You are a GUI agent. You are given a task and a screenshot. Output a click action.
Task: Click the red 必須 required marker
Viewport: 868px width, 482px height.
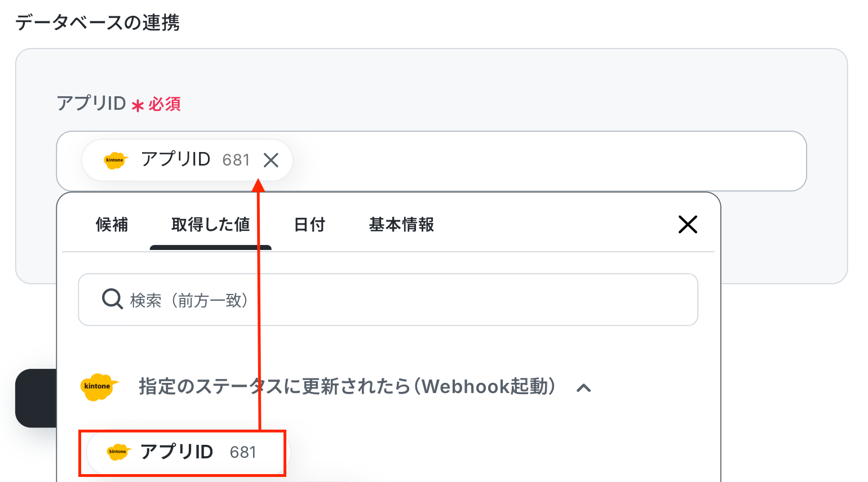click(164, 104)
